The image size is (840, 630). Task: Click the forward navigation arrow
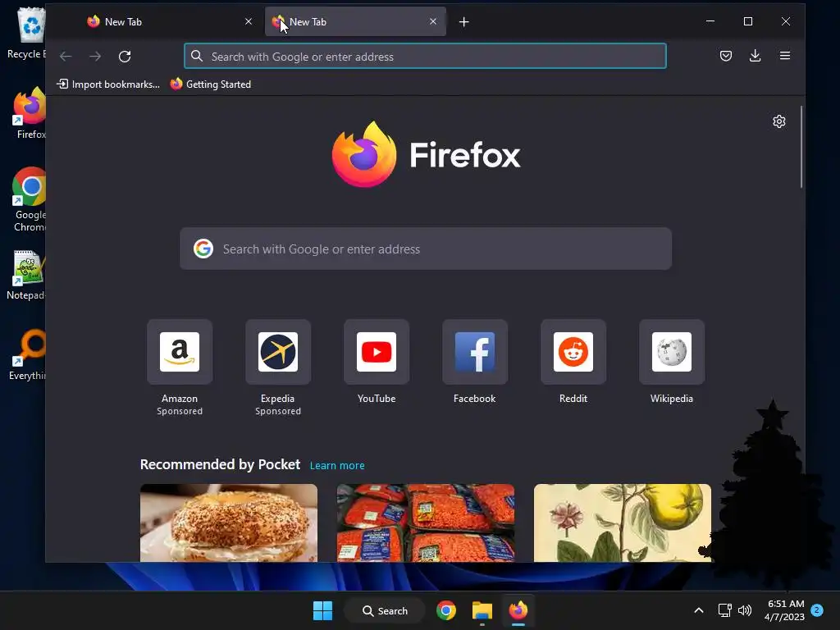pos(95,57)
